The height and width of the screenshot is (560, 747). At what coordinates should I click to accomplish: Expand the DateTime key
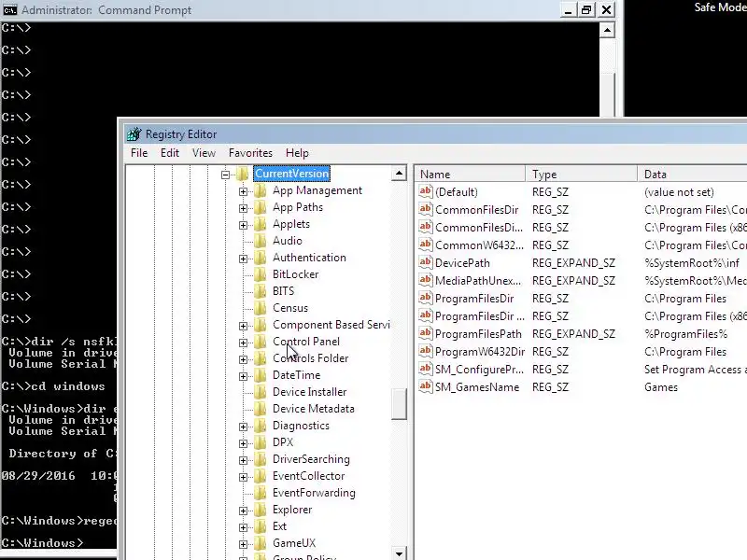243,376
